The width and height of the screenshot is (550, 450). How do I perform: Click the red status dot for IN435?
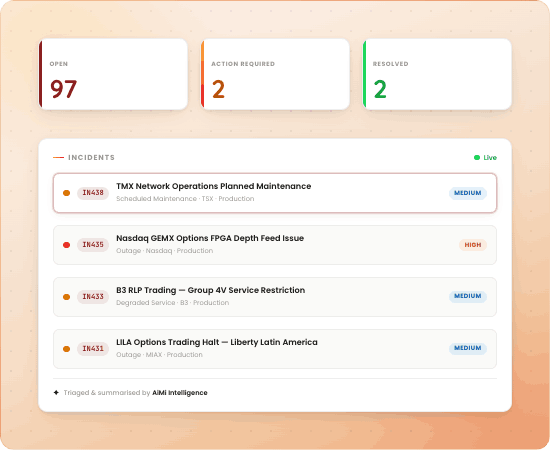click(x=66, y=245)
